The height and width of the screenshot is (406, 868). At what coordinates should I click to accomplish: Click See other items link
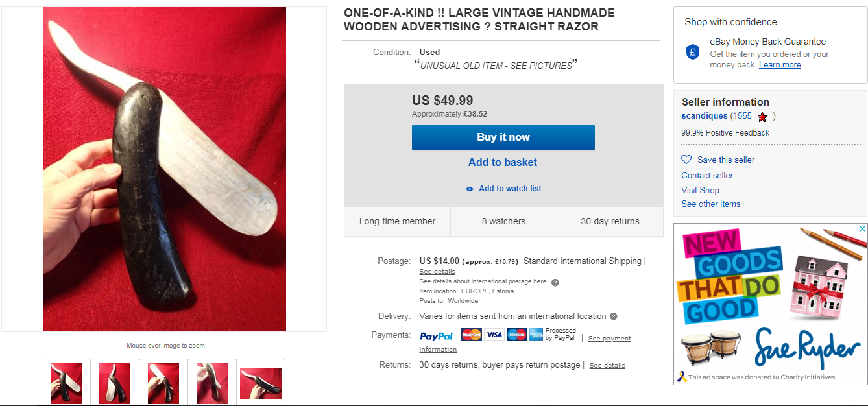tap(710, 204)
